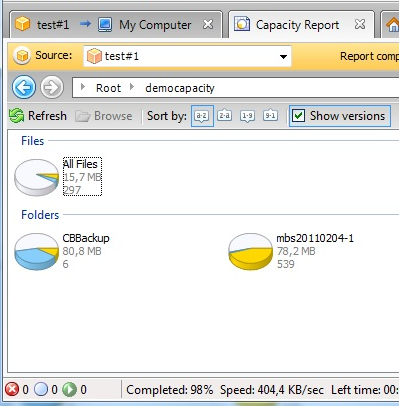
Task: Sort by size descending 9-1 icon
Action: pos(270,116)
